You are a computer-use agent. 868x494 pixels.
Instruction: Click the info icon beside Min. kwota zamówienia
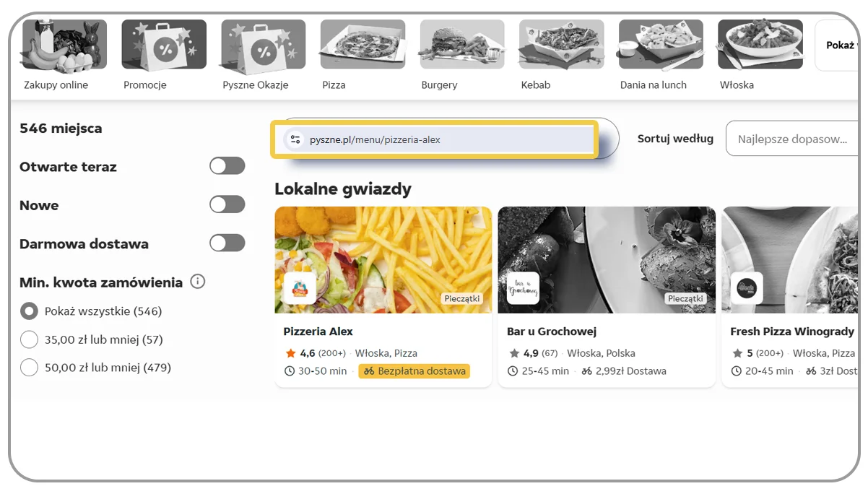coord(197,282)
